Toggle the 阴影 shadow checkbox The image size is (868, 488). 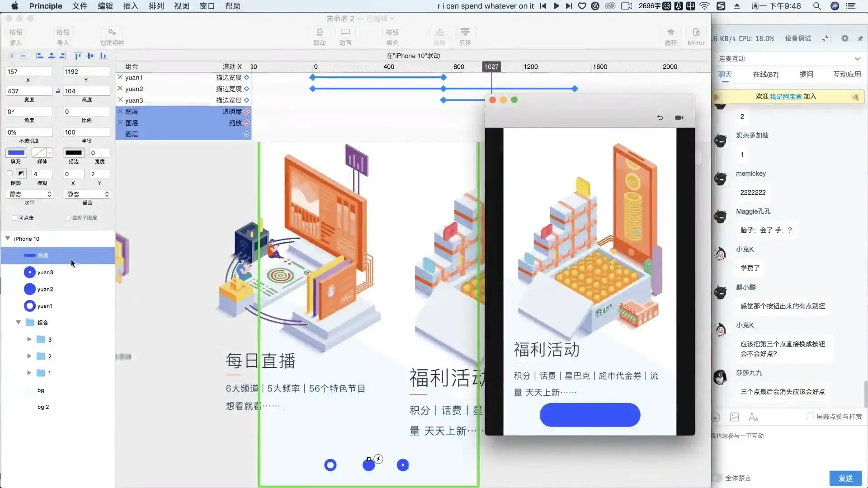coord(10,174)
